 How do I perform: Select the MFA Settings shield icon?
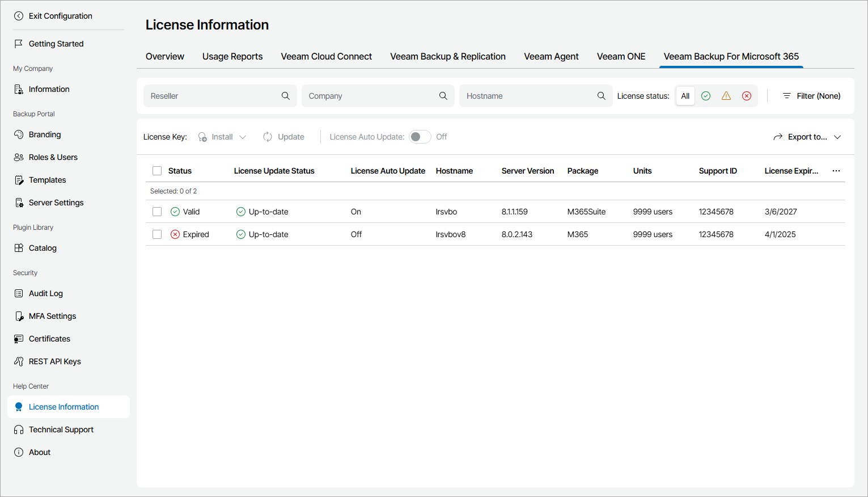tap(19, 316)
